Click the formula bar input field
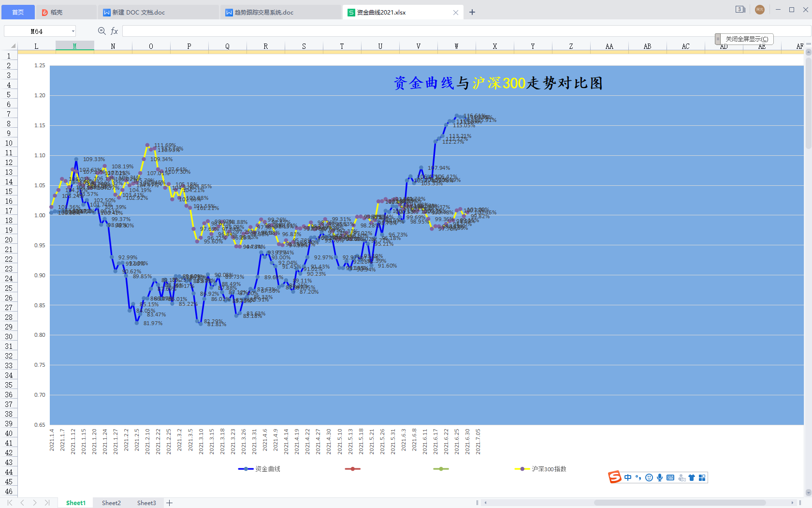Image resolution: width=812 pixels, height=508 pixels. coord(435,31)
